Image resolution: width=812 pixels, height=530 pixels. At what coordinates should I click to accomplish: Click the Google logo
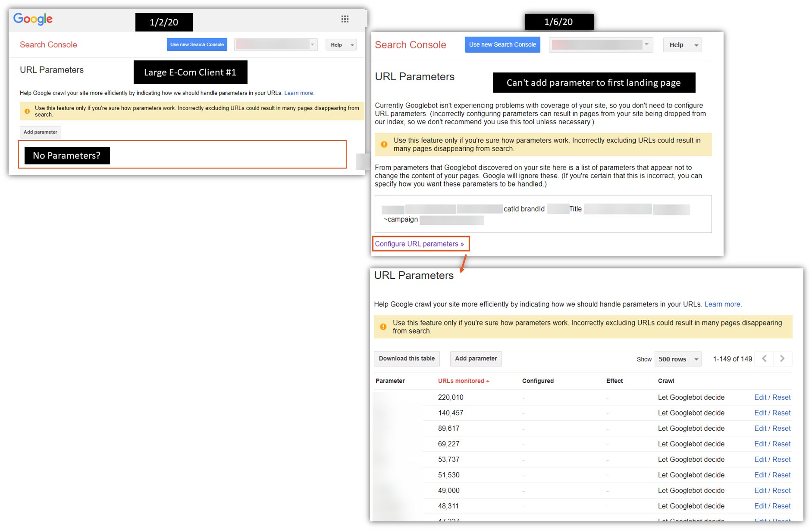tap(32, 19)
